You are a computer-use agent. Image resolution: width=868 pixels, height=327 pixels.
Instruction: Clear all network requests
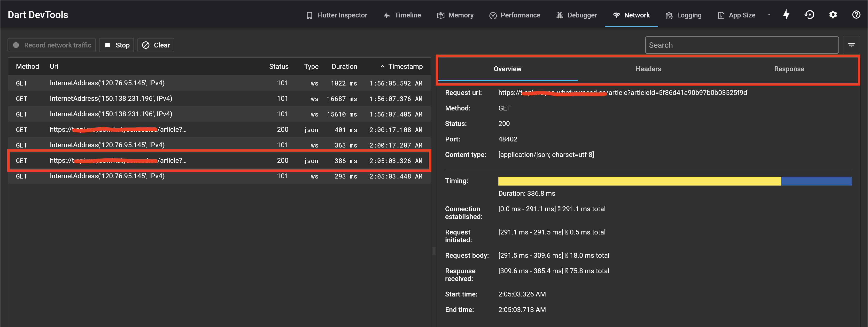155,45
